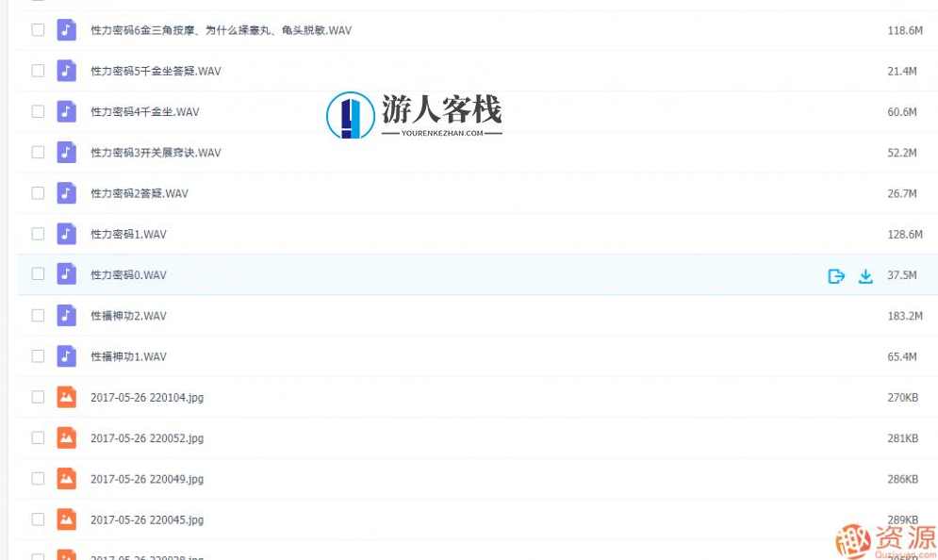Check the box next to 性力密码6金三角按摩 file
938x560 pixels.
point(38,29)
